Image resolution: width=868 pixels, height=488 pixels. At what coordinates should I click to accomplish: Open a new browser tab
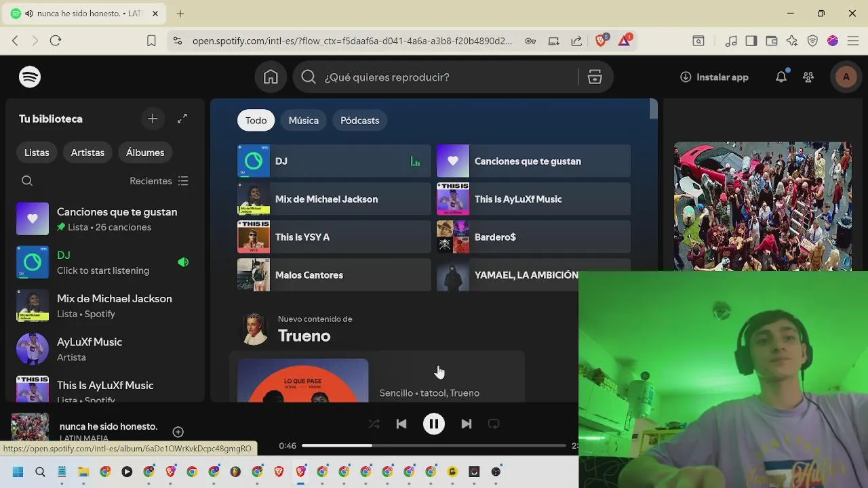(180, 14)
